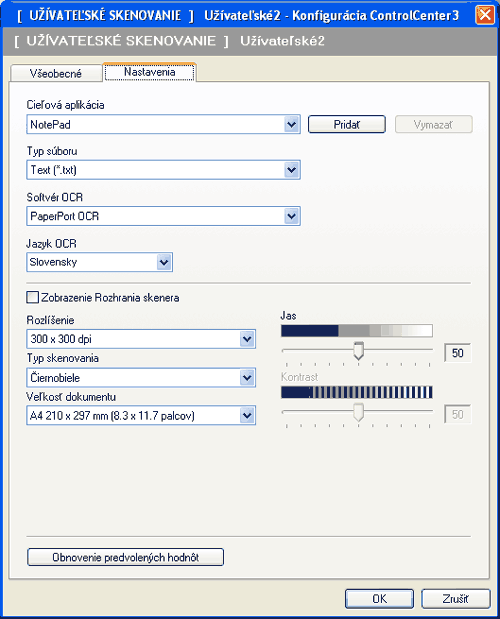Click the Jas value field showing 50
This screenshot has width=500, height=619.
pos(457,353)
